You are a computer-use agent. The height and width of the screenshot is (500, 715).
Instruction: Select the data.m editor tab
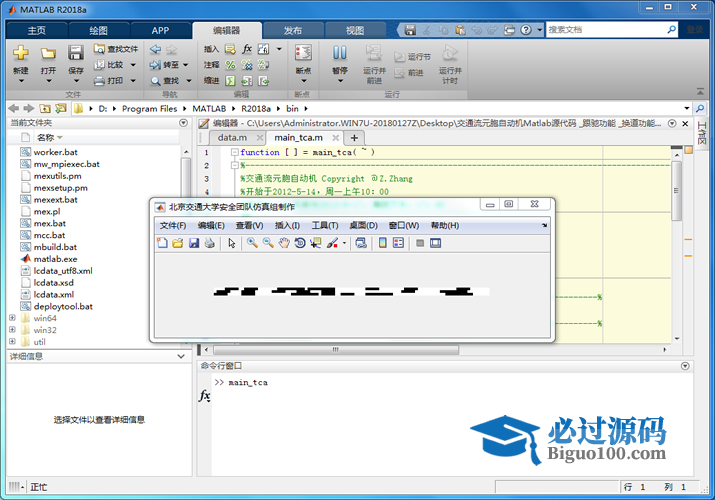pos(232,138)
